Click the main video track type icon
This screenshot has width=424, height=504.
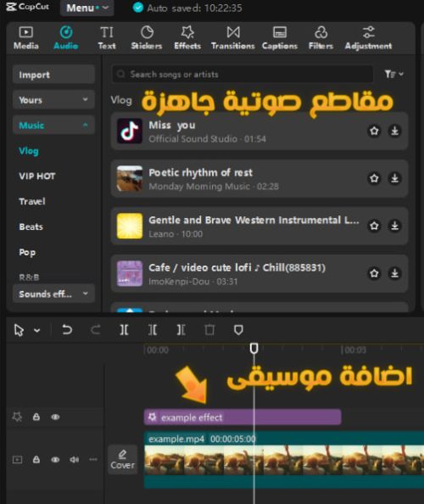(17, 460)
